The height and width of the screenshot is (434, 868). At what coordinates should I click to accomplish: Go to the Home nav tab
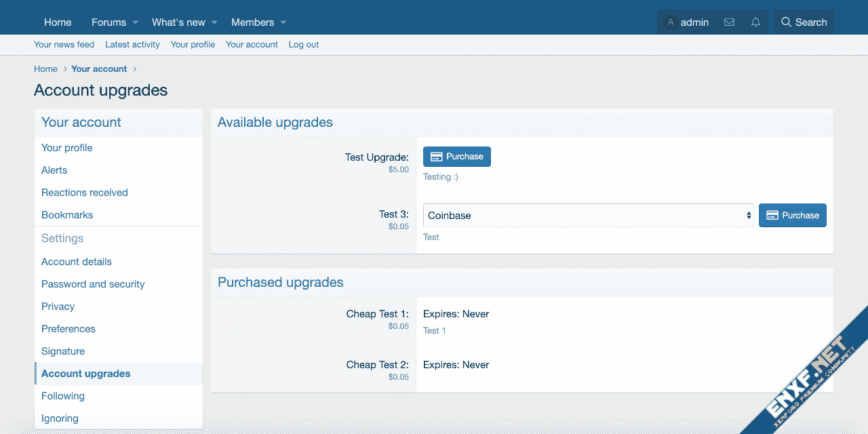[x=58, y=22]
